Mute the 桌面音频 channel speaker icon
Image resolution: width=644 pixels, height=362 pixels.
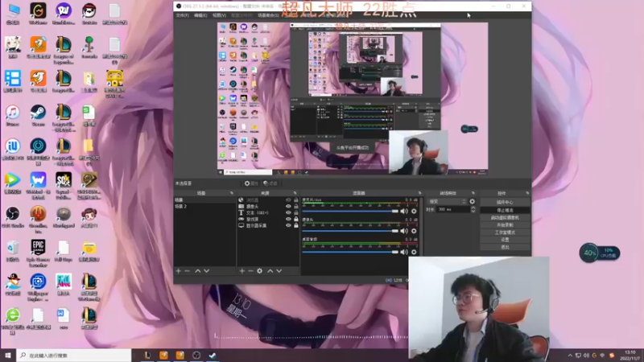404,252
